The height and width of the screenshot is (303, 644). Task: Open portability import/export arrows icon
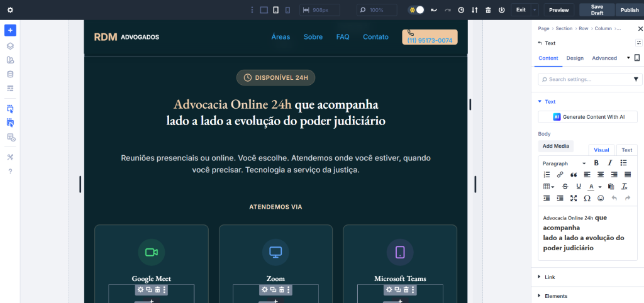(475, 10)
